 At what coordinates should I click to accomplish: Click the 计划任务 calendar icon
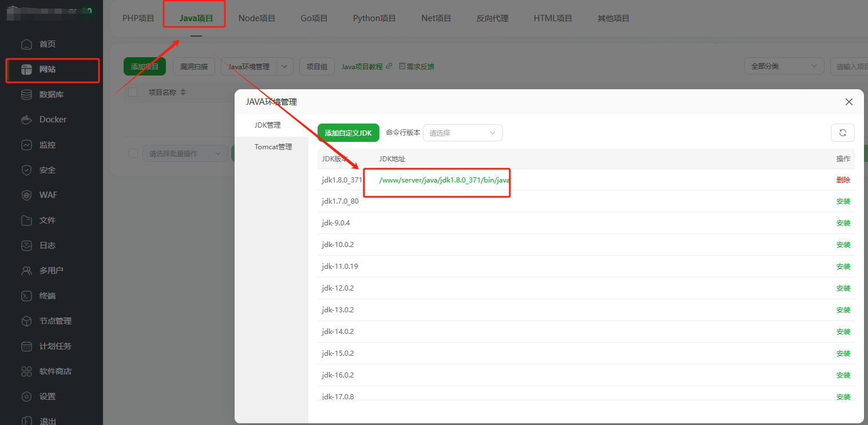(x=26, y=346)
